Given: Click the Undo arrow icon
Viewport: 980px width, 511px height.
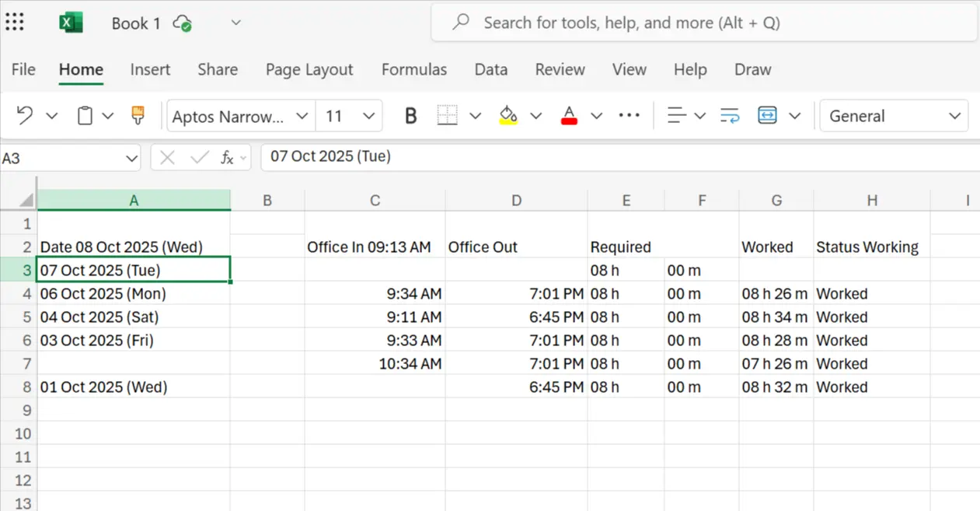Looking at the screenshot, I should pos(25,116).
